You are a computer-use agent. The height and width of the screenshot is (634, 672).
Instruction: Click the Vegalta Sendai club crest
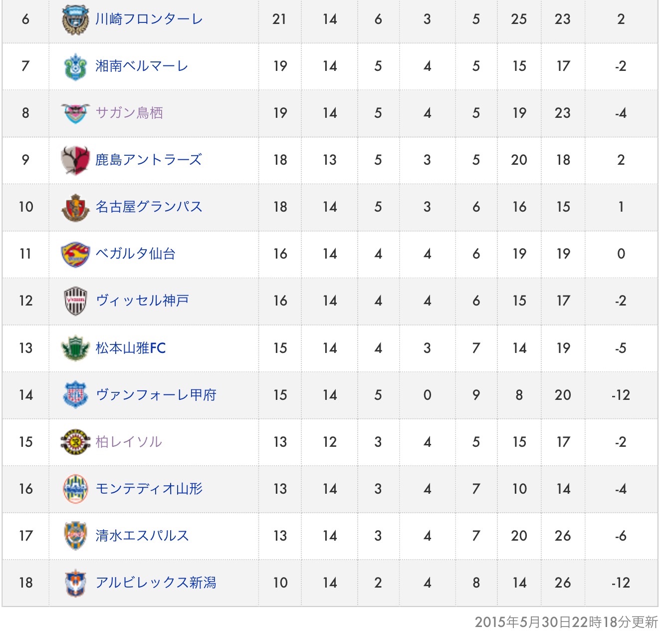click(x=75, y=254)
